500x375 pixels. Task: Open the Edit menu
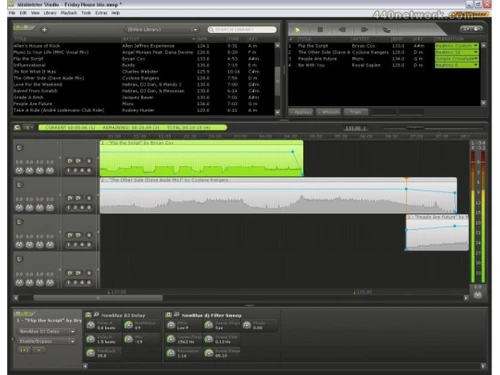coord(23,13)
